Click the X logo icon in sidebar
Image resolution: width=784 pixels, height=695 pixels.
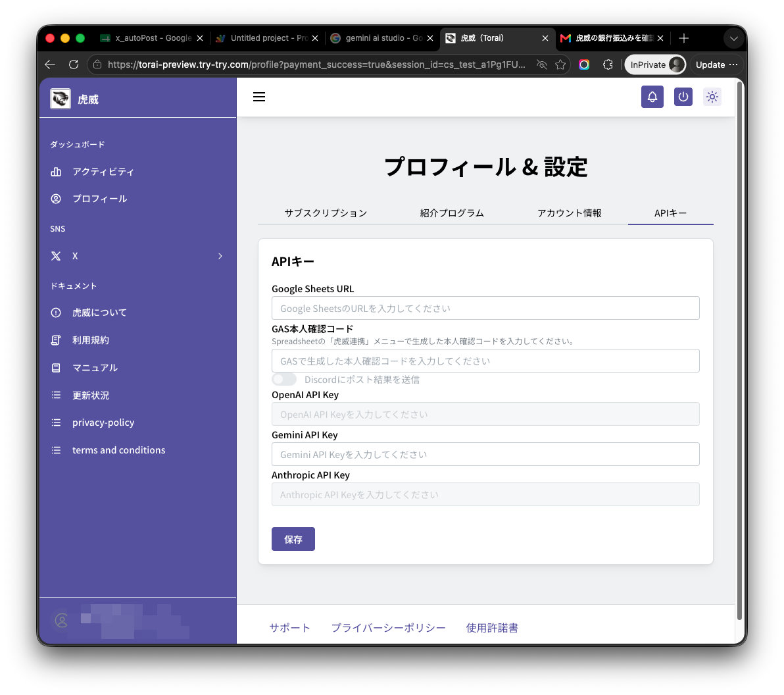pyautogui.click(x=56, y=256)
